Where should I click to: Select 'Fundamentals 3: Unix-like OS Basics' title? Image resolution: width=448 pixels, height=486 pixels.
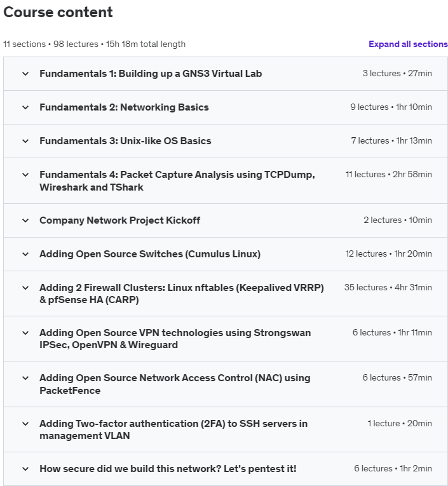[x=125, y=140]
